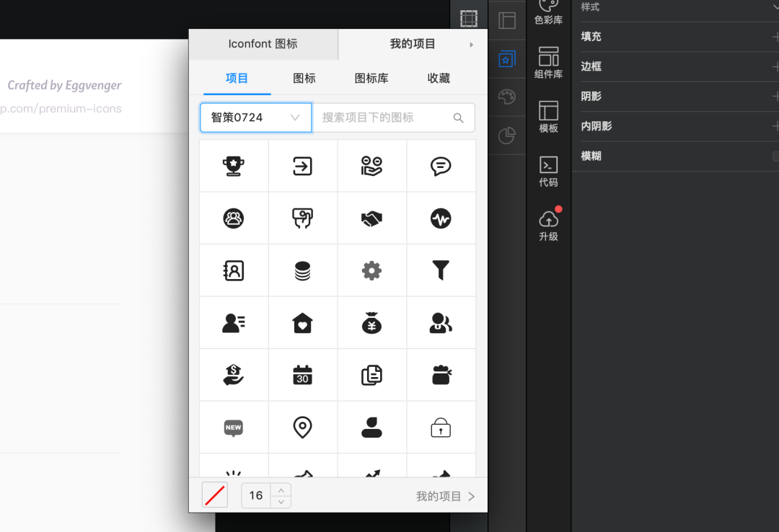Switch to the 收藏 favorites tab
The image size is (779, 532).
pos(439,78)
